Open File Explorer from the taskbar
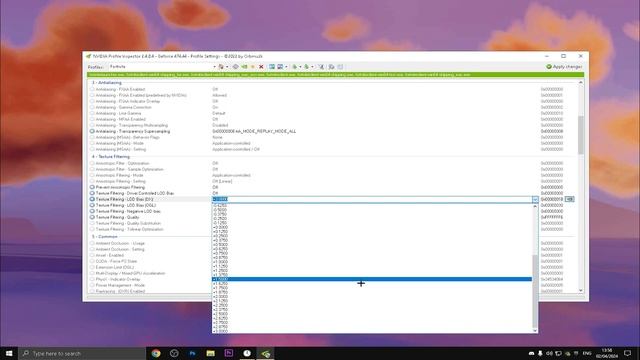 coord(211,353)
